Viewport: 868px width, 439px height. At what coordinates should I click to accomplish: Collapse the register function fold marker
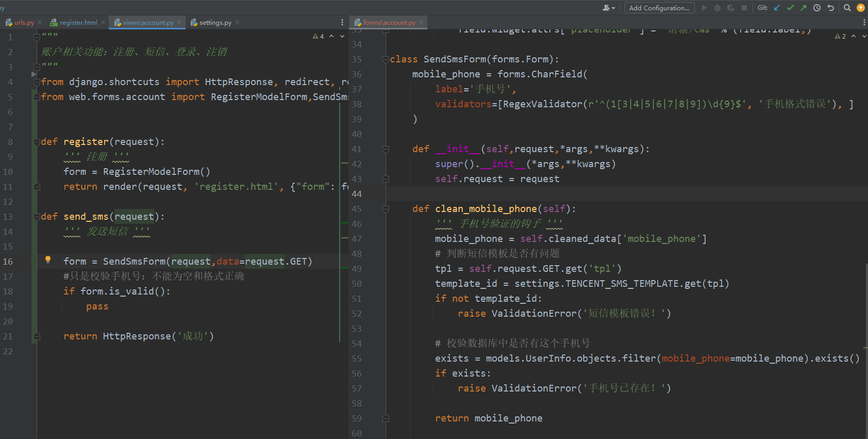pos(37,142)
